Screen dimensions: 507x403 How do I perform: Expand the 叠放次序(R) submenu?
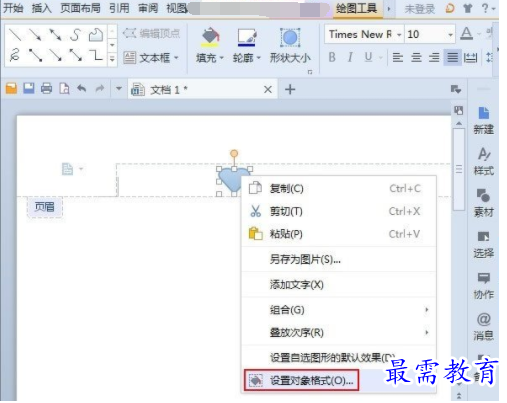tap(427, 332)
